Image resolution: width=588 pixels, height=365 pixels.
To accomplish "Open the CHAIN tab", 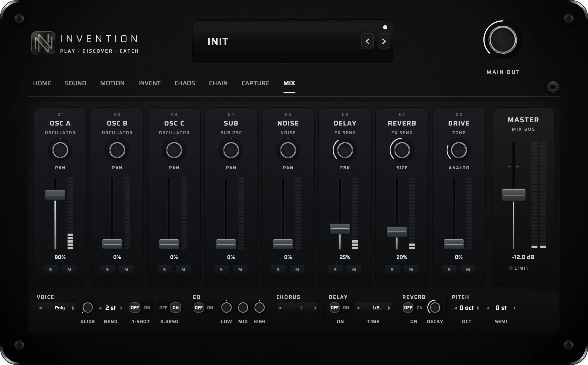I will (218, 83).
